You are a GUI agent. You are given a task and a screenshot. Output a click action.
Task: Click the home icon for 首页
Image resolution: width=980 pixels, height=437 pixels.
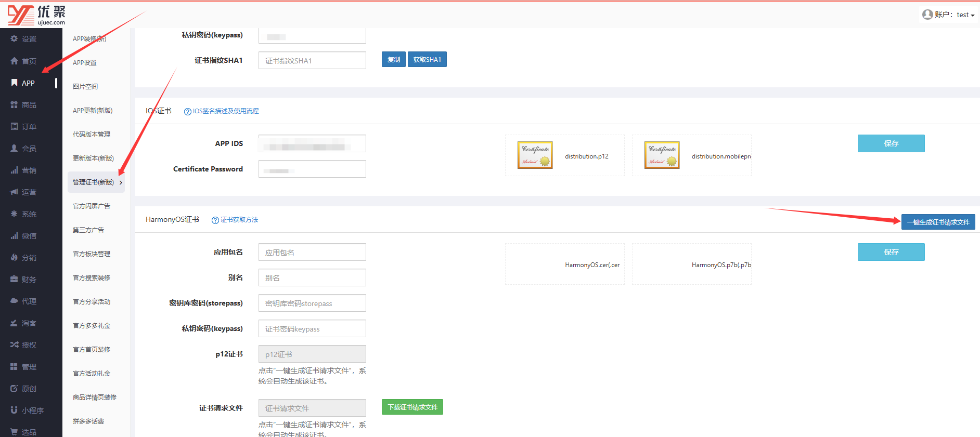(14, 61)
